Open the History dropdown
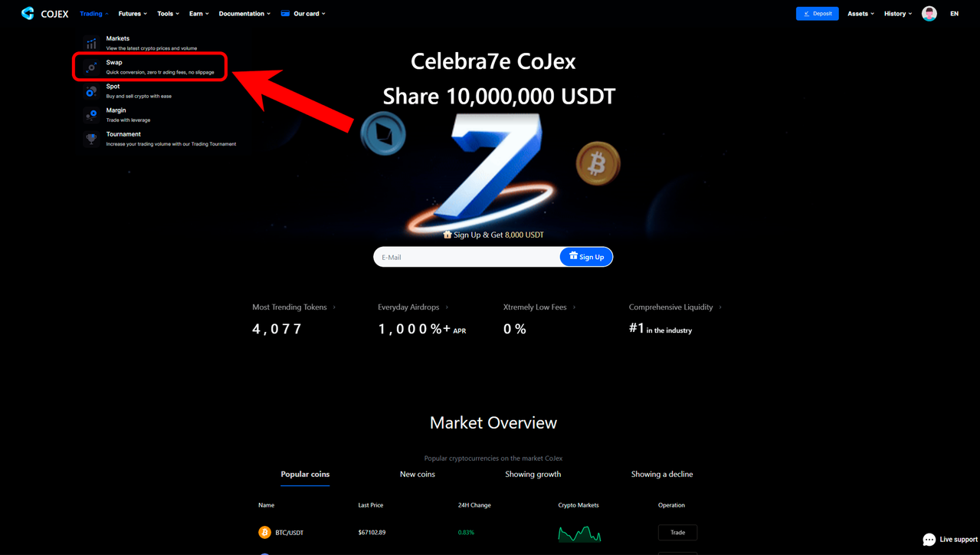Image resolution: width=980 pixels, height=555 pixels. coord(898,13)
